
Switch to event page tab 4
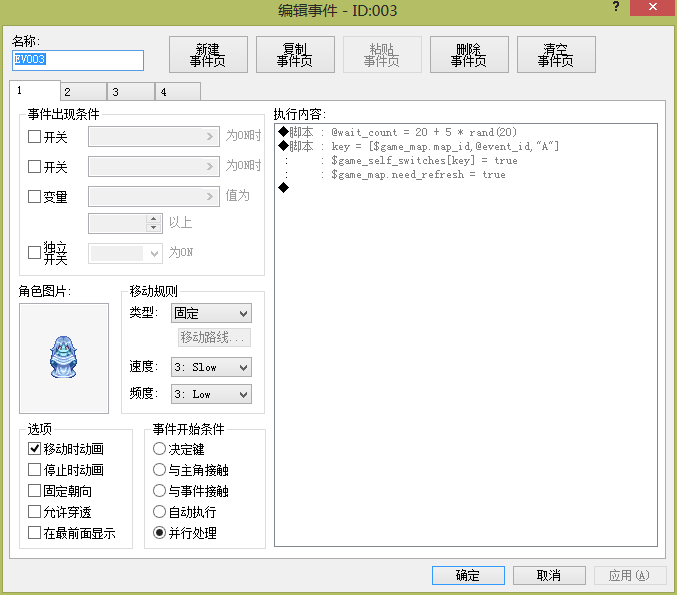(178, 92)
